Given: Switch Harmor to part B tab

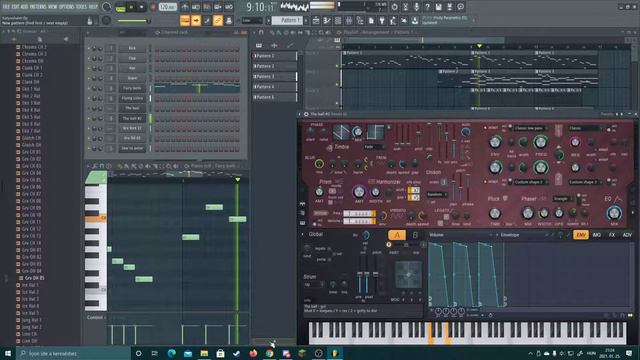Looking at the screenshot, I should pos(415,235).
